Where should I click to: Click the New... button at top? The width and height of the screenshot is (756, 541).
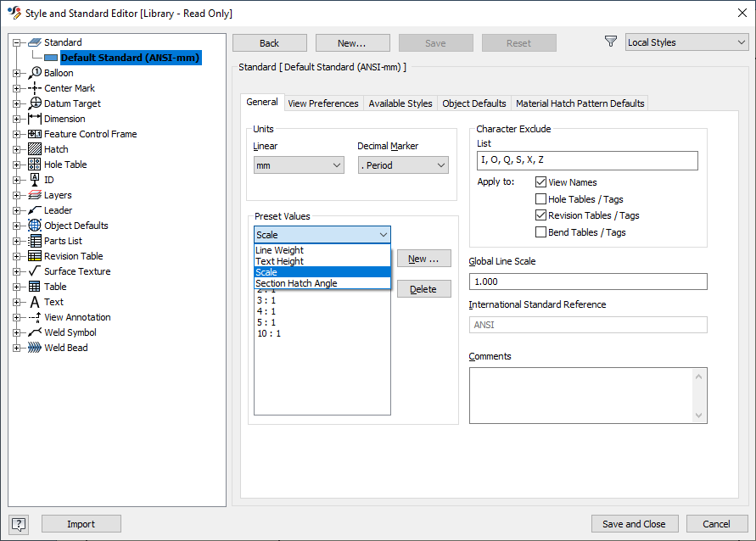pyautogui.click(x=352, y=43)
